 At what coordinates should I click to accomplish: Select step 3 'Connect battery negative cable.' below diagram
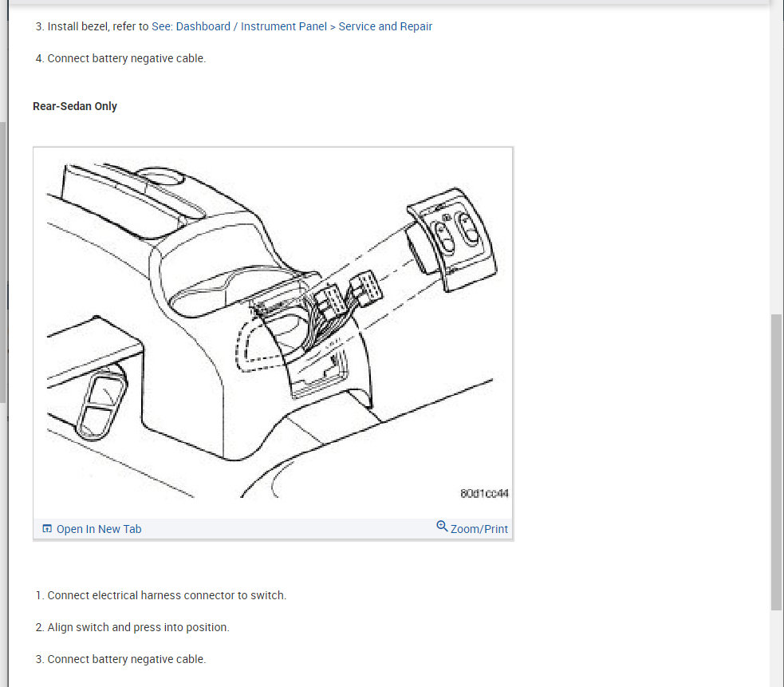pyautogui.click(x=127, y=660)
